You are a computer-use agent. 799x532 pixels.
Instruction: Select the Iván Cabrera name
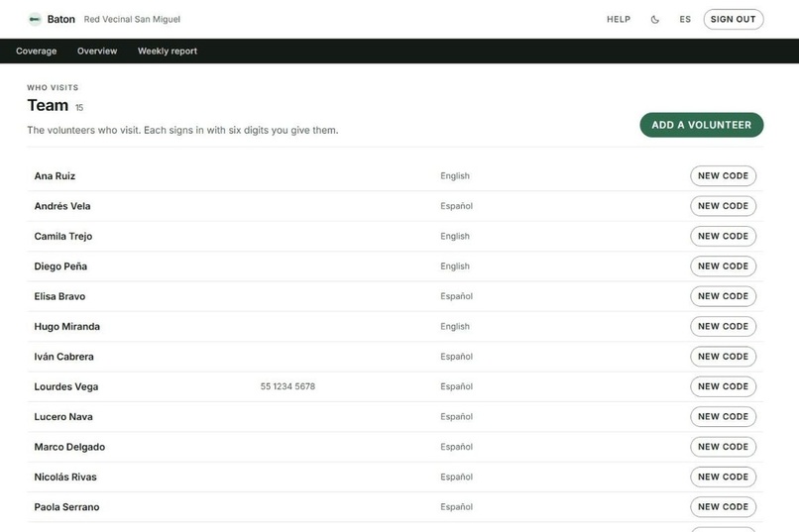tap(63, 357)
